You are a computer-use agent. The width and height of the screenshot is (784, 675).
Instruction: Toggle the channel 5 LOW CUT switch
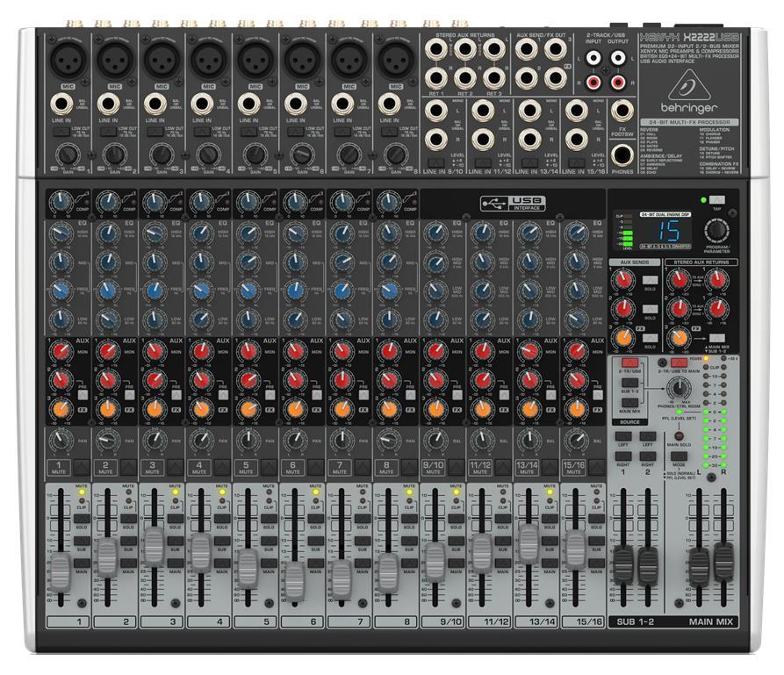(248, 132)
